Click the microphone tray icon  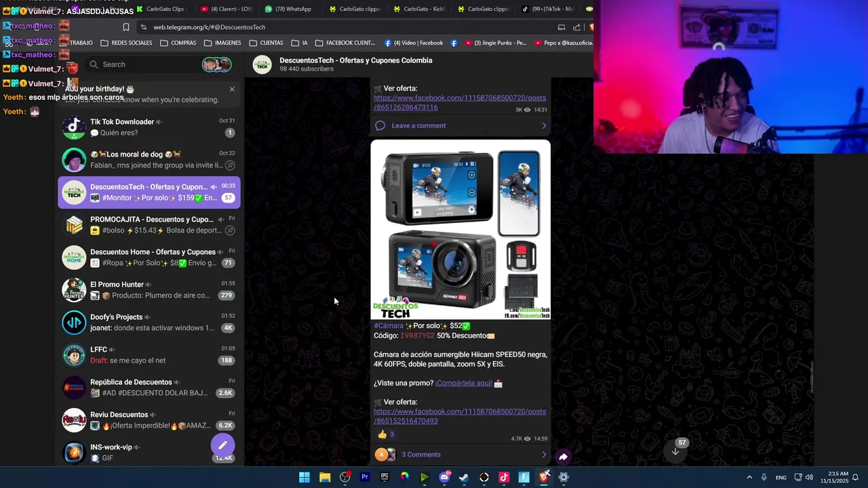(x=764, y=477)
